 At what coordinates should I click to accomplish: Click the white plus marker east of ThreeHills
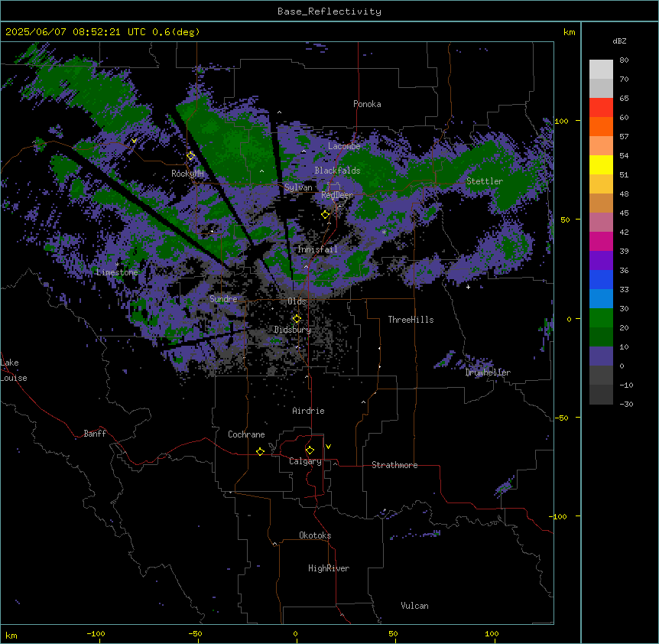click(468, 287)
